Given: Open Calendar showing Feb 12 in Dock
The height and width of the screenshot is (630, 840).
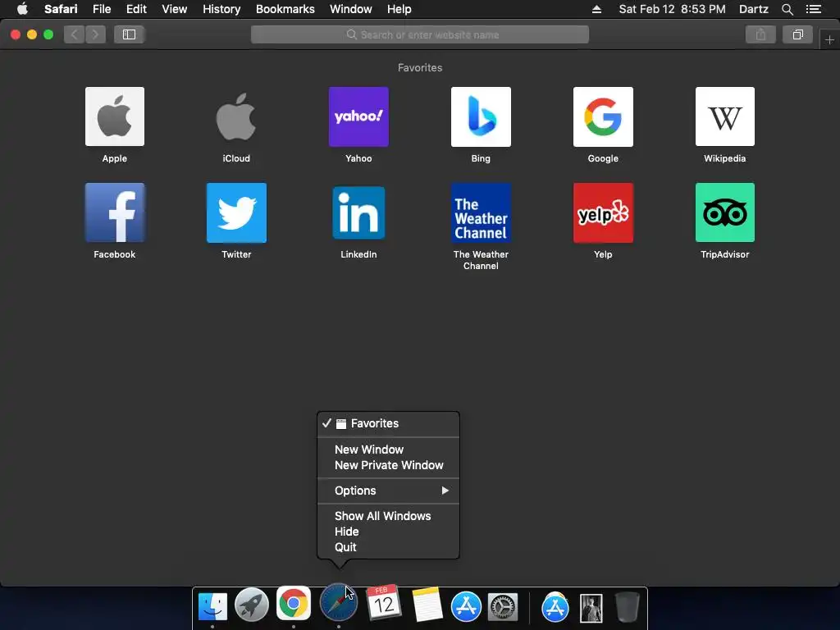Looking at the screenshot, I should click(x=383, y=603).
